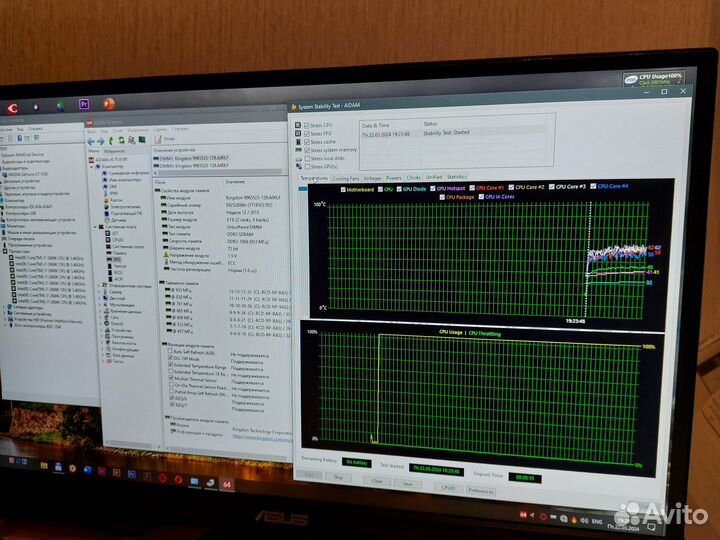Toggle the Stress FPU checkbox

coord(307,134)
